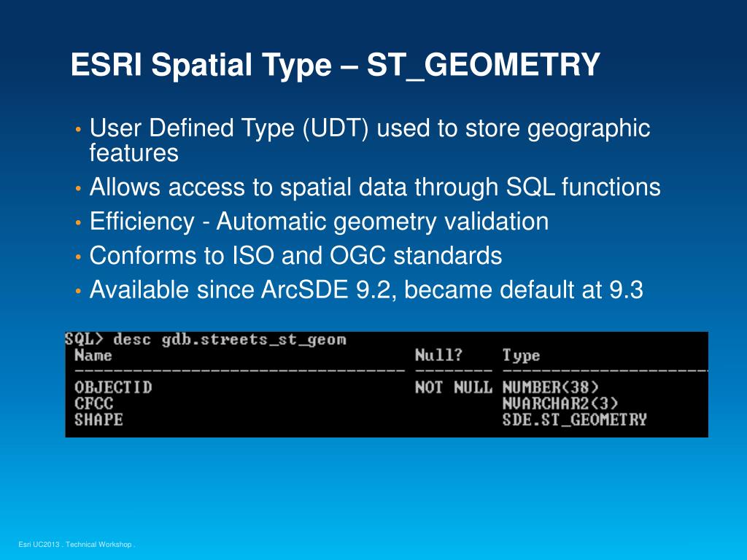Select the 'Name' column header in terminal

click(93, 355)
